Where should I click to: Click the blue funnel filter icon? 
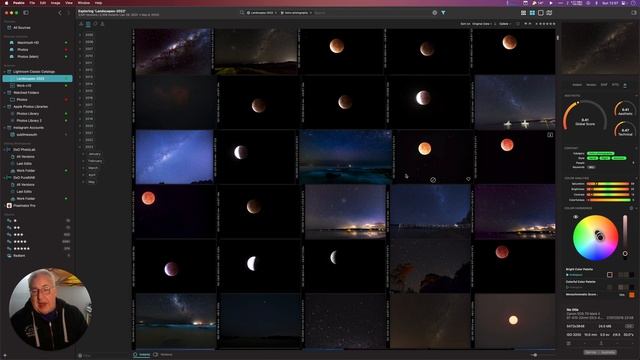(443, 13)
